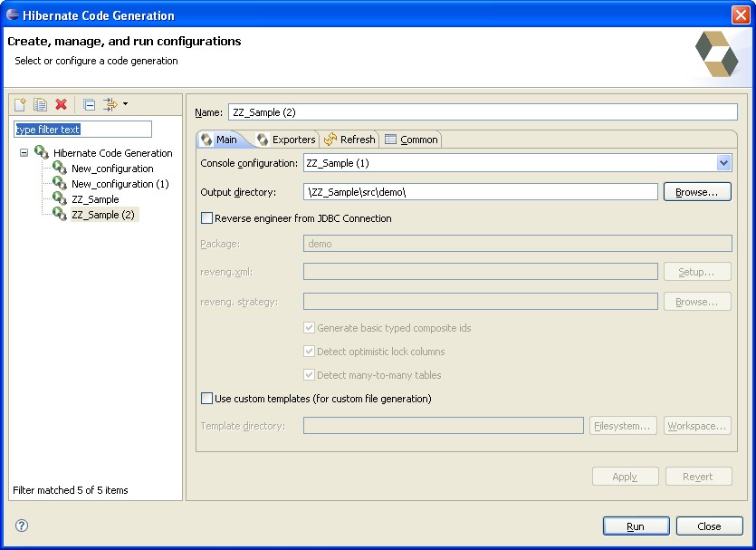Viewport: 756px width, 550px height.
Task: Enable Reverse engineer from JDBC Connection
Action: tap(207, 218)
